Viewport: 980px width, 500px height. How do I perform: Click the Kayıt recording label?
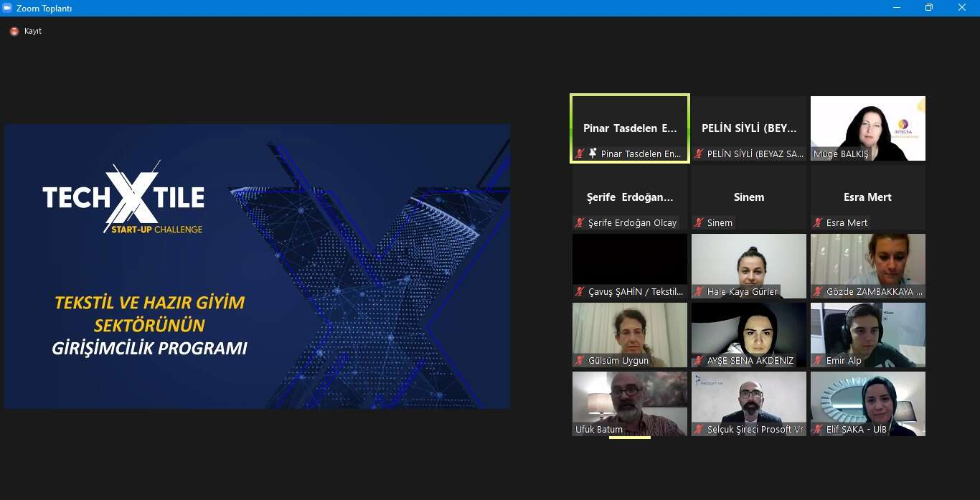point(33,31)
